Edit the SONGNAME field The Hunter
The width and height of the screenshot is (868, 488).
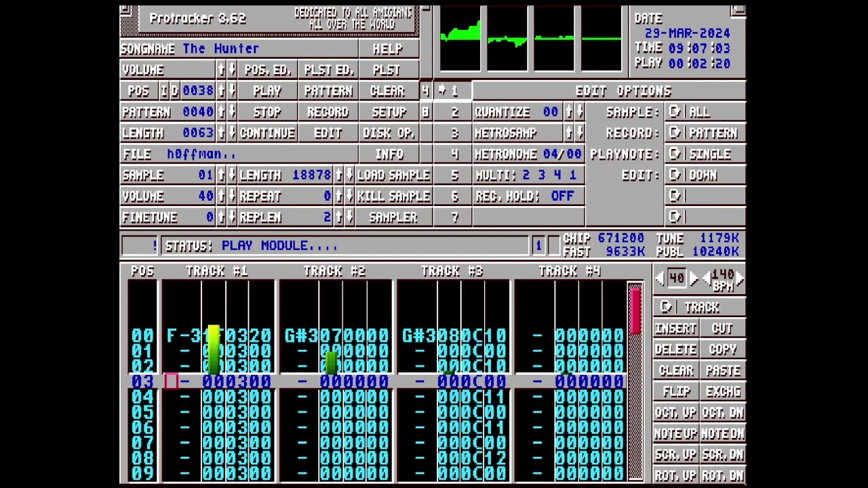tap(239, 49)
